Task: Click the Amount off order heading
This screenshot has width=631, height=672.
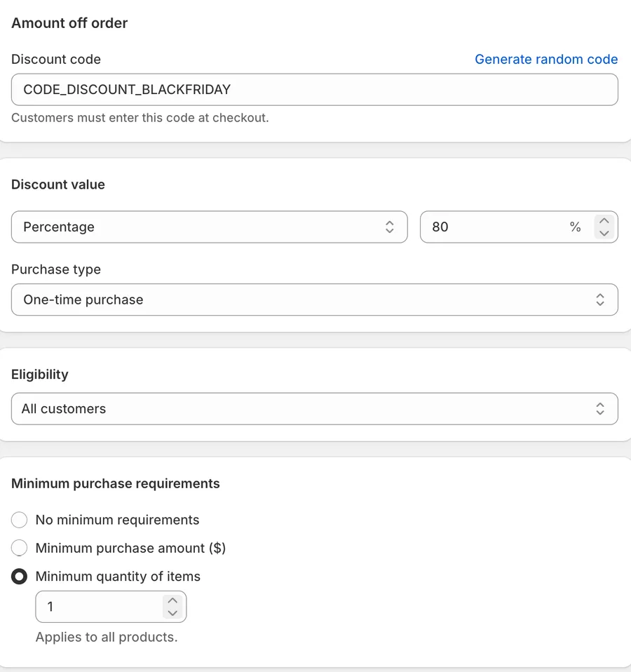Action: (69, 22)
